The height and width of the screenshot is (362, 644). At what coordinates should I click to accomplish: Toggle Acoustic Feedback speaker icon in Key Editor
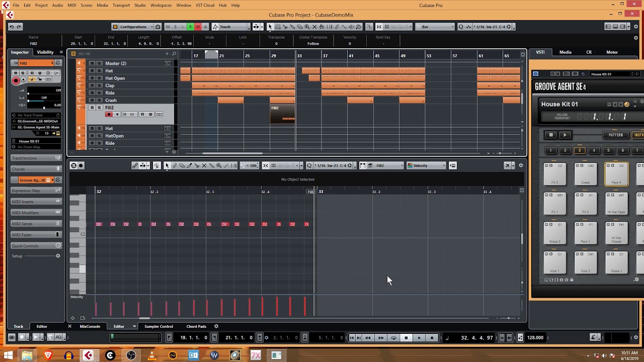(156, 165)
